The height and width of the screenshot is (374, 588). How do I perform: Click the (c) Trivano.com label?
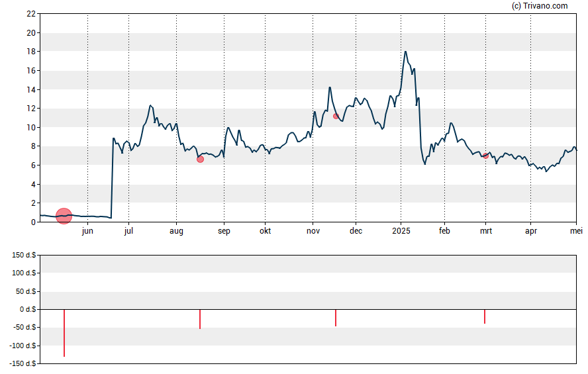pos(540,5)
